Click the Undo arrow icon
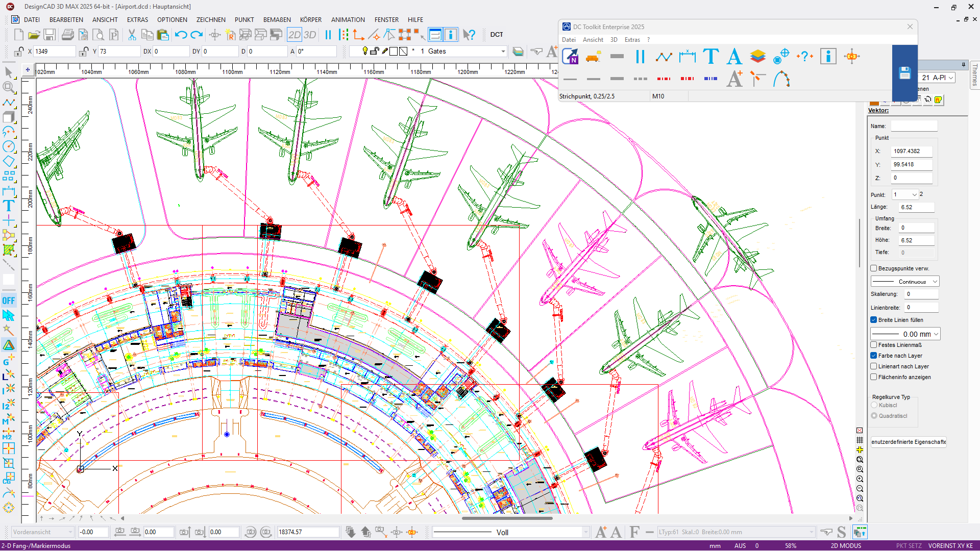The height and width of the screenshot is (551, 980). click(x=181, y=35)
